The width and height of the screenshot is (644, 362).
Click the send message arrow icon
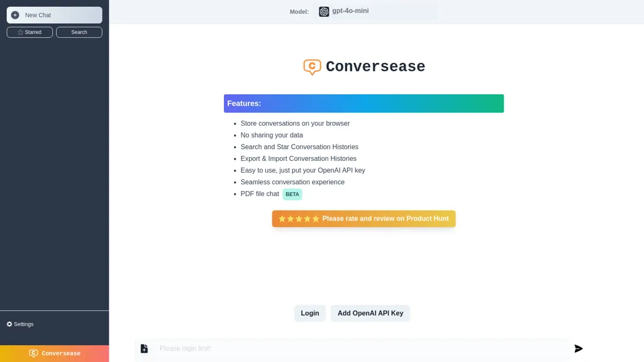click(579, 348)
